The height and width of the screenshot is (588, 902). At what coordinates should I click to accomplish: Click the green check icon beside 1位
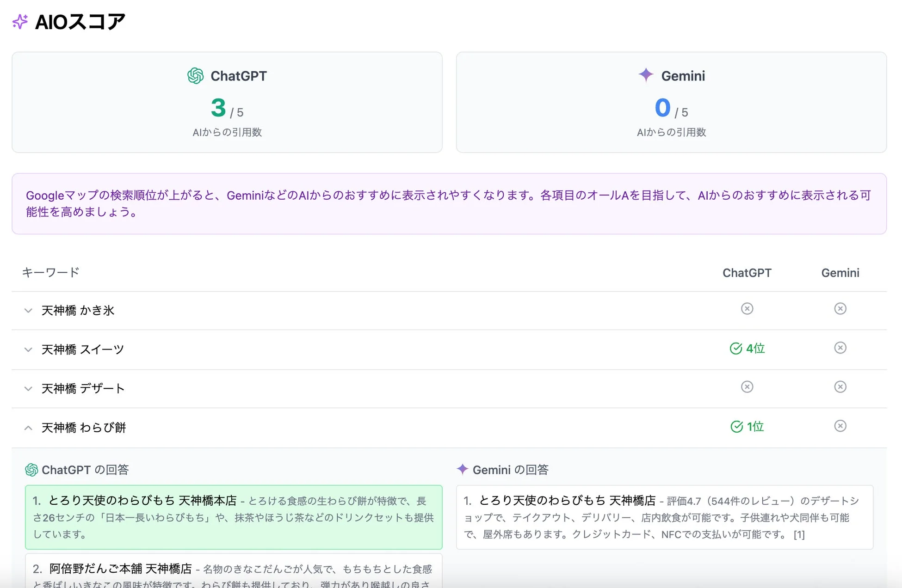click(x=737, y=427)
